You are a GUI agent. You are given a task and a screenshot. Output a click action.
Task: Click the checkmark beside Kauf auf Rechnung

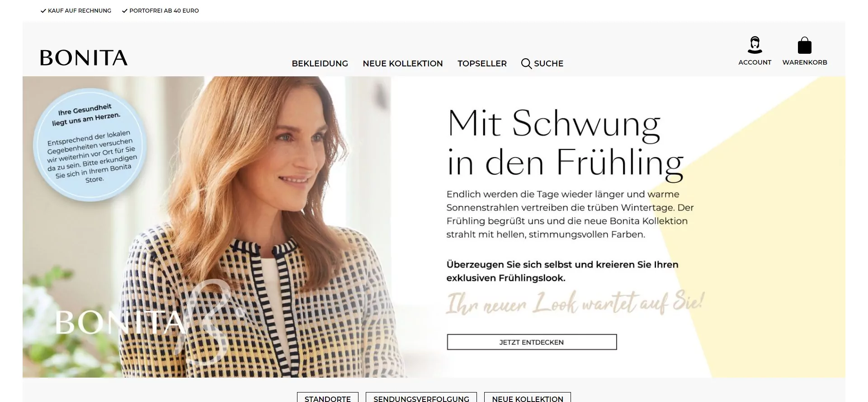[43, 11]
